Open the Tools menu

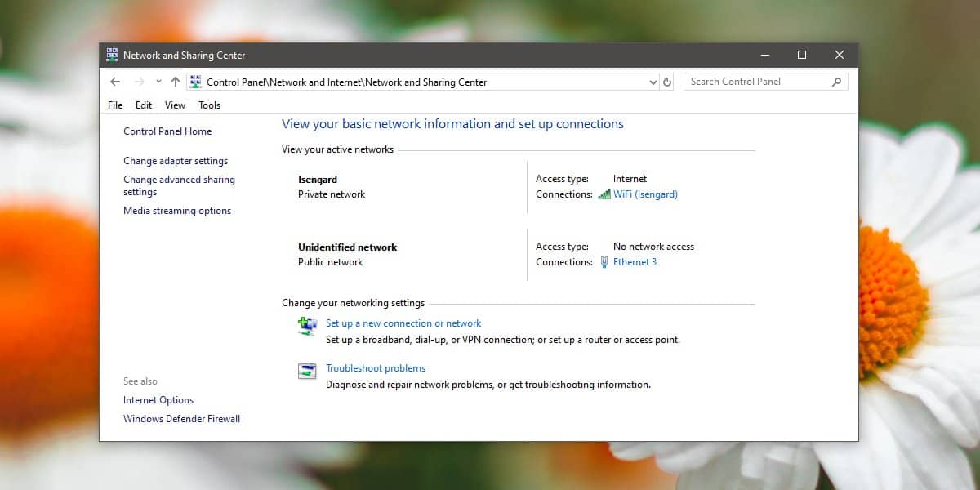click(209, 105)
